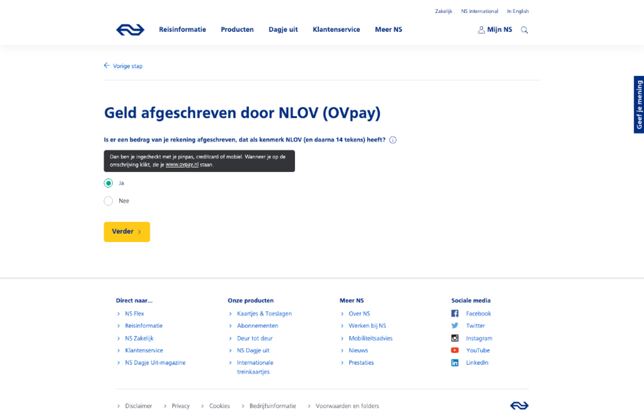
Task: Open NS Dagje uit footer link
Action: tap(253, 350)
